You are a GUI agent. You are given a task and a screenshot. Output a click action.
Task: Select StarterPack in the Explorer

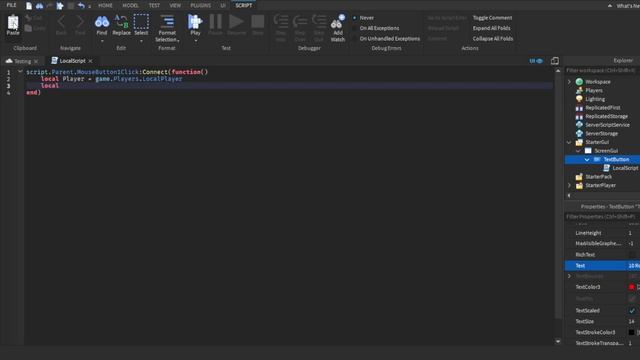tap(598, 176)
